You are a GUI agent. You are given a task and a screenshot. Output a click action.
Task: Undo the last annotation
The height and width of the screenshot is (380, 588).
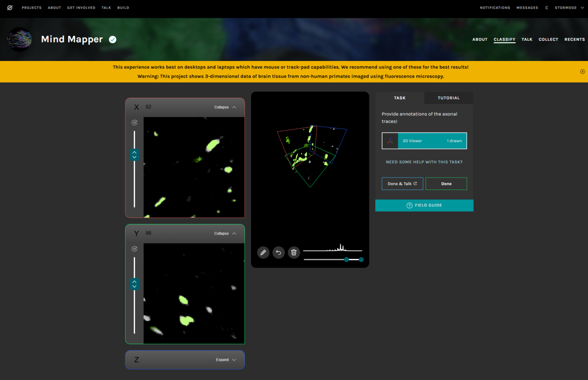(x=278, y=252)
